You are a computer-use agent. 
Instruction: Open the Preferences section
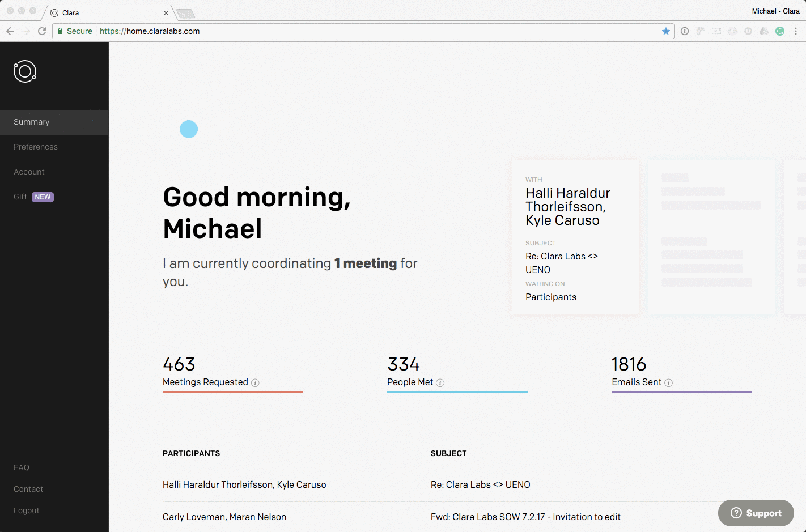(36, 147)
